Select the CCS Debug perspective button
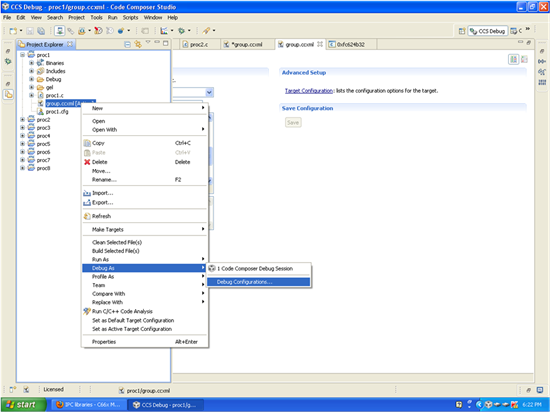This screenshot has width=550, height=412. pos(488,31)
